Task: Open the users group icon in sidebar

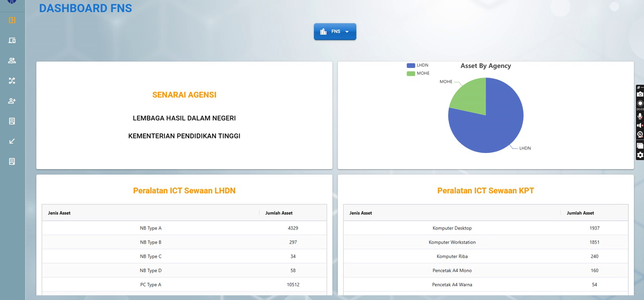Action: pos(12,60)
